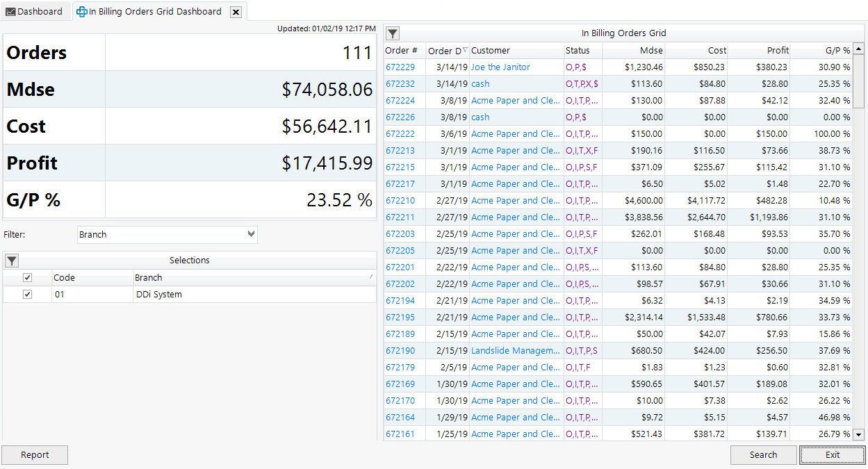Toggle the select-all checkbox in Selections header
The width and height of the screenshot is (868, 469).
[26, 277]
